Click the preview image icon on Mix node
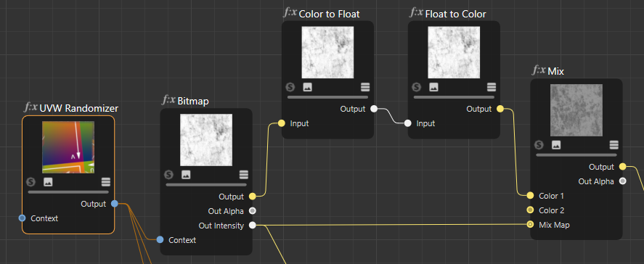The image size is (644, 264). [x=556, y=144]
